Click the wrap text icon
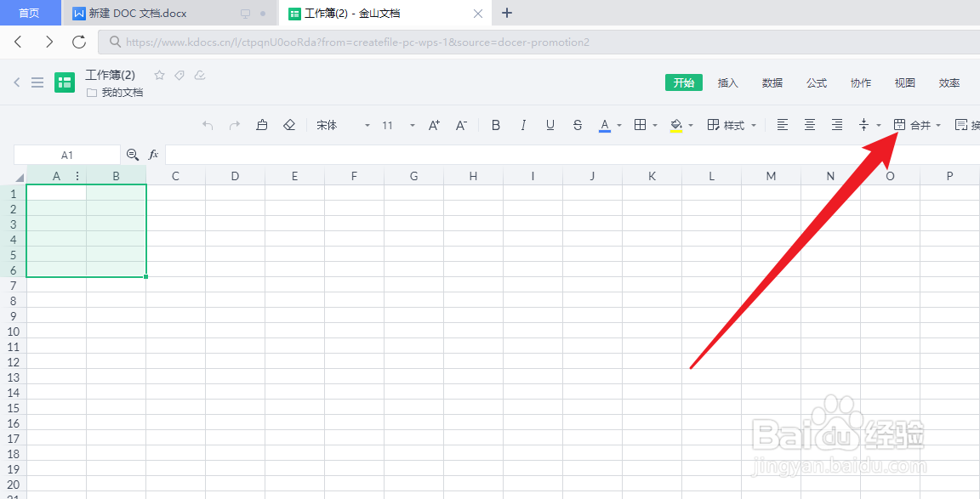Image resolution: width=980 pixels, height=499 pixels. [x=961, y=125]
